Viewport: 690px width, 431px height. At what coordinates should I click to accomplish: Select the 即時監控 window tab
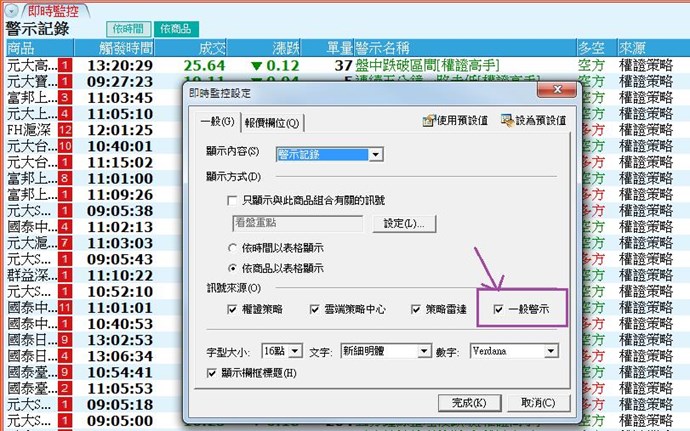(53, 11)
